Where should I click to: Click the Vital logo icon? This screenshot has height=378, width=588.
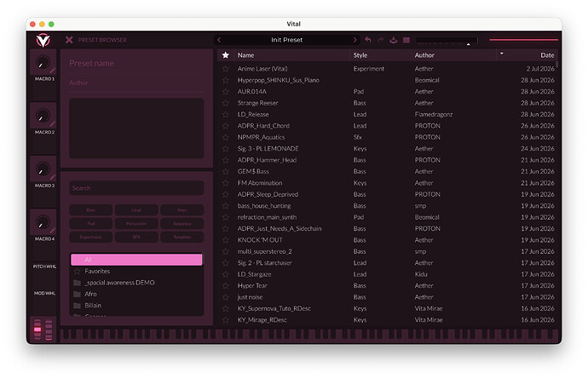[x=43, y=40]
